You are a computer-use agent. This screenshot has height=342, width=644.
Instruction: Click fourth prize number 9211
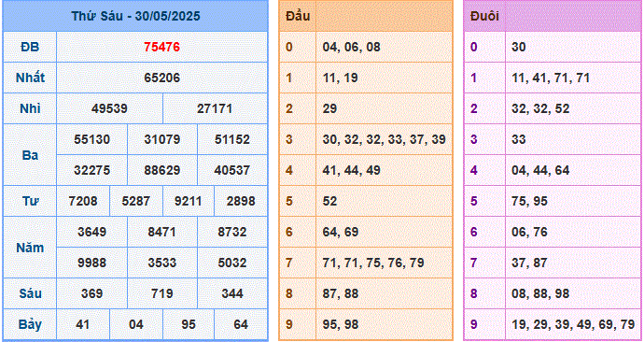pos(189,201)
